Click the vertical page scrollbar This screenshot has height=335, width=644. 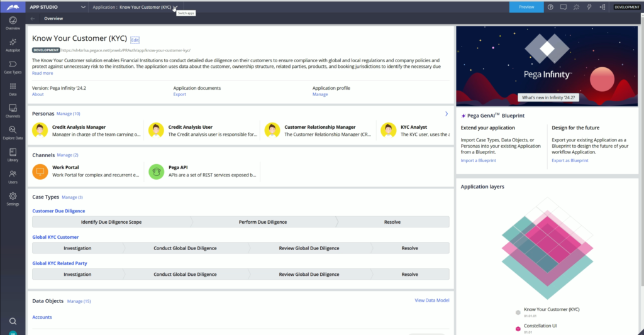pos(641,152)
